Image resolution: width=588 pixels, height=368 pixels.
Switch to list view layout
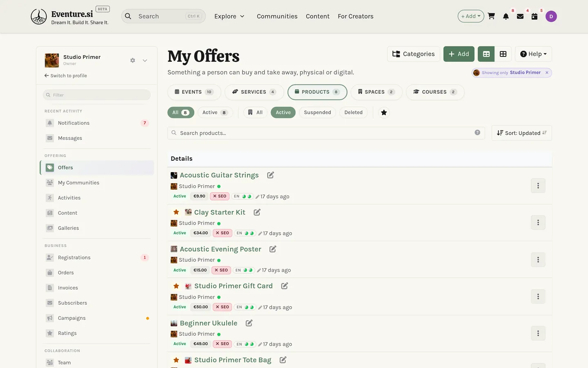486,54
